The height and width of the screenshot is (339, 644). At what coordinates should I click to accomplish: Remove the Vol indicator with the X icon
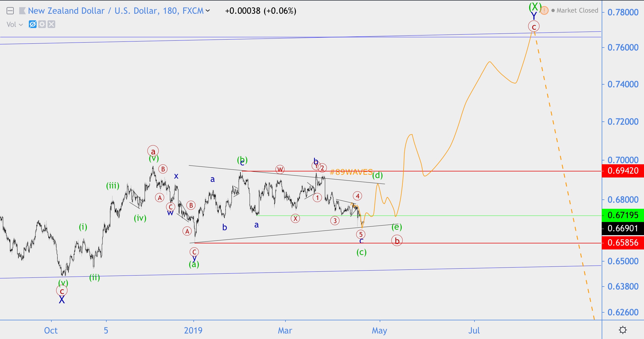[x=51, y=24]
